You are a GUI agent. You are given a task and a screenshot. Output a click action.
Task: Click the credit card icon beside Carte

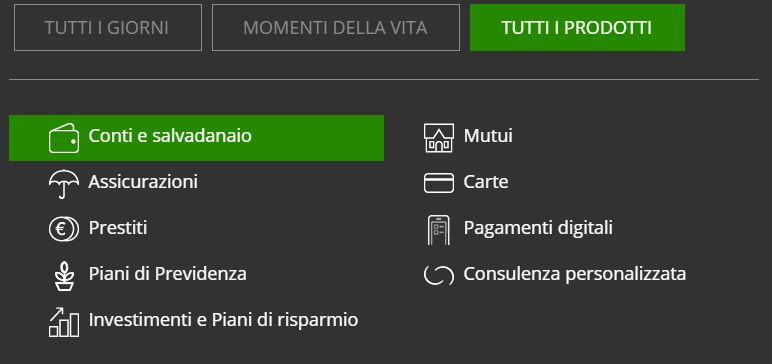click(x=439, y=183)
